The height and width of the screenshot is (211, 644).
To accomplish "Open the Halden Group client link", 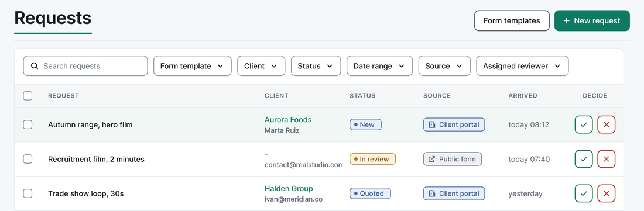I will tap(289, 188).
